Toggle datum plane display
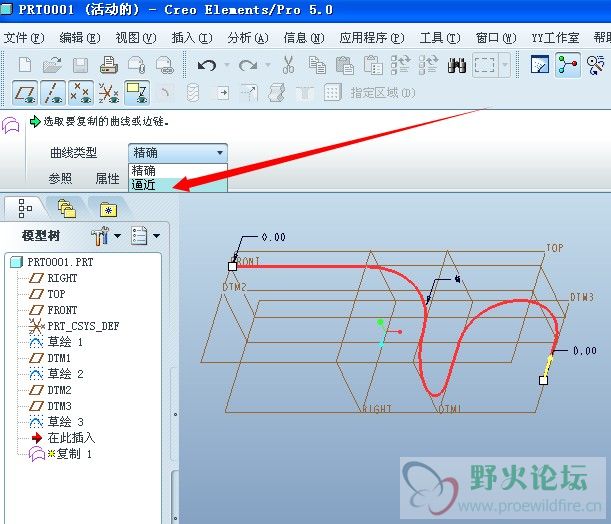This screenshot has width=611, height=524. (x=25, y=93)
